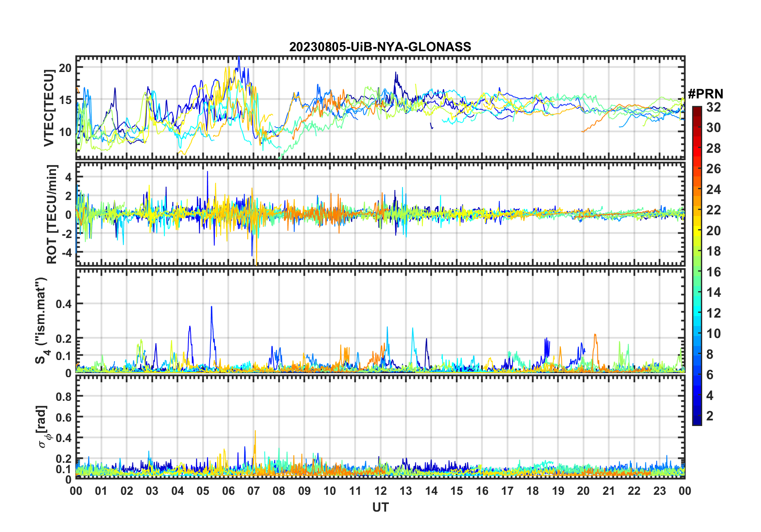Select UT axis hour label 05
The width and height of the screenshot is (761, 532).
click(x=203, y=491)
